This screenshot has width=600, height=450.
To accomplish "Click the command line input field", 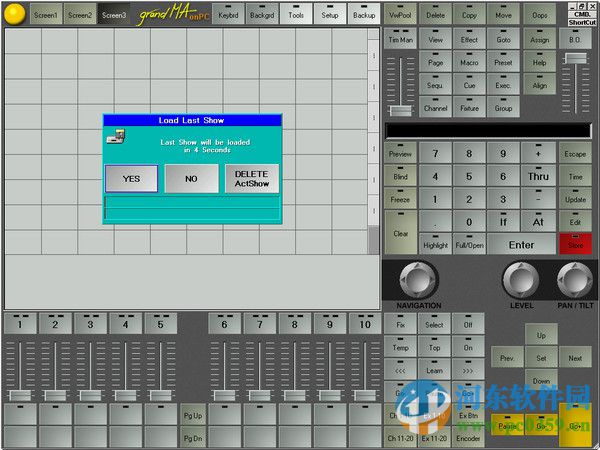I will coord(488,130).
